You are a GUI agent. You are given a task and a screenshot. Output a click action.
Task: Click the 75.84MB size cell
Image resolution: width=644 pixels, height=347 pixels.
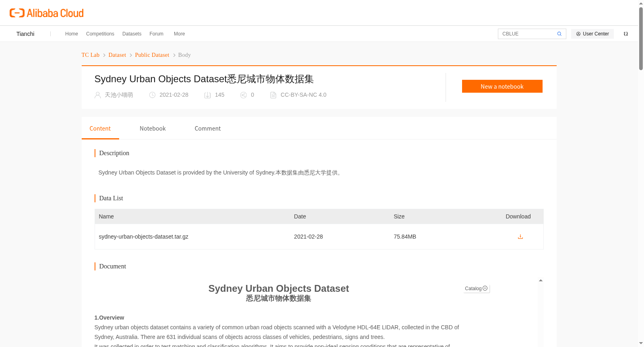(x=405, y=237)
